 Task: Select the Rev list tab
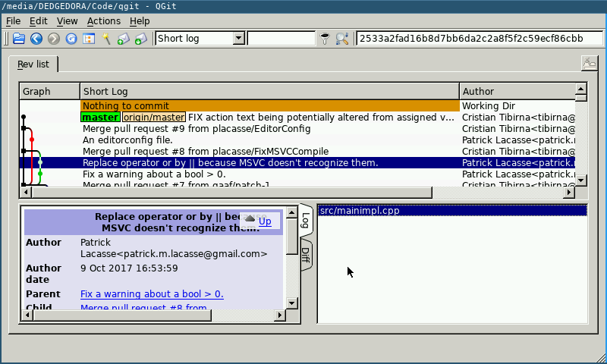(33, 64)
